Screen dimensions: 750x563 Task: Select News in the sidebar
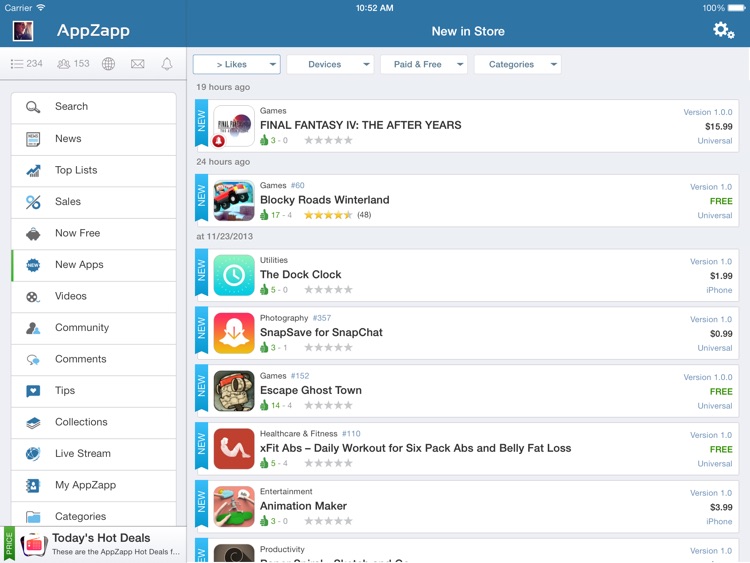coord(94,139)
